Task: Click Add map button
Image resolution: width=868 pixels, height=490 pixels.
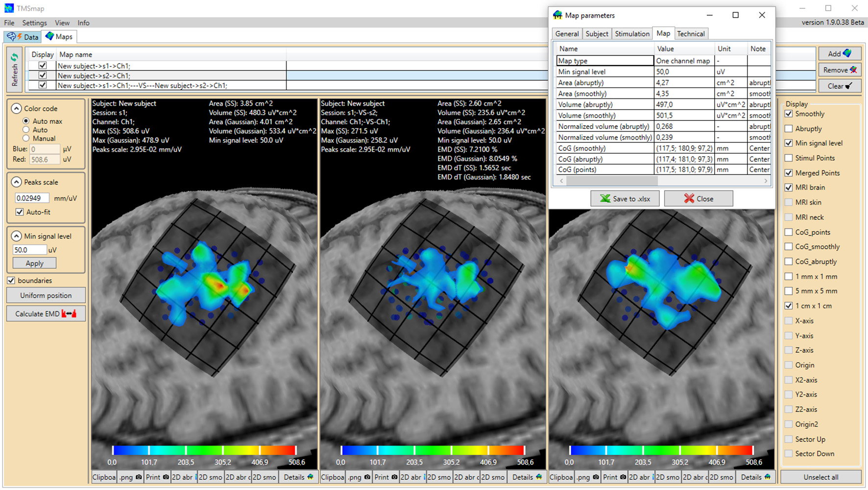Action: tap(839, 54)
